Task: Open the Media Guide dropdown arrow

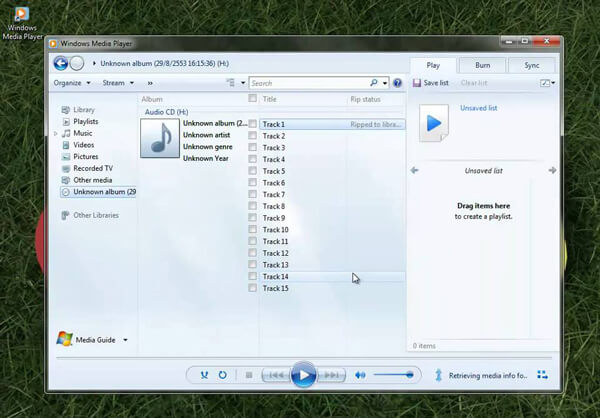Action: [125, 340]
